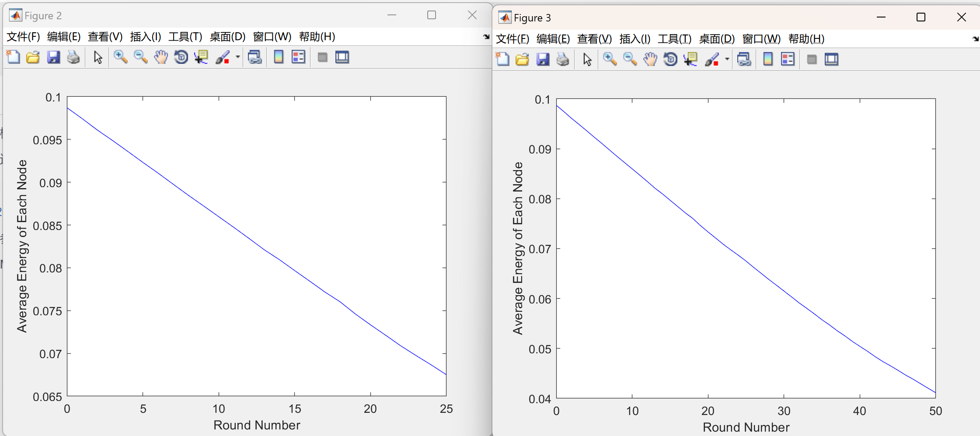This screenshot has height=436, width=980.
Task: Select Edit Plot arrow in Figure 3
Action: pos(587,59)
